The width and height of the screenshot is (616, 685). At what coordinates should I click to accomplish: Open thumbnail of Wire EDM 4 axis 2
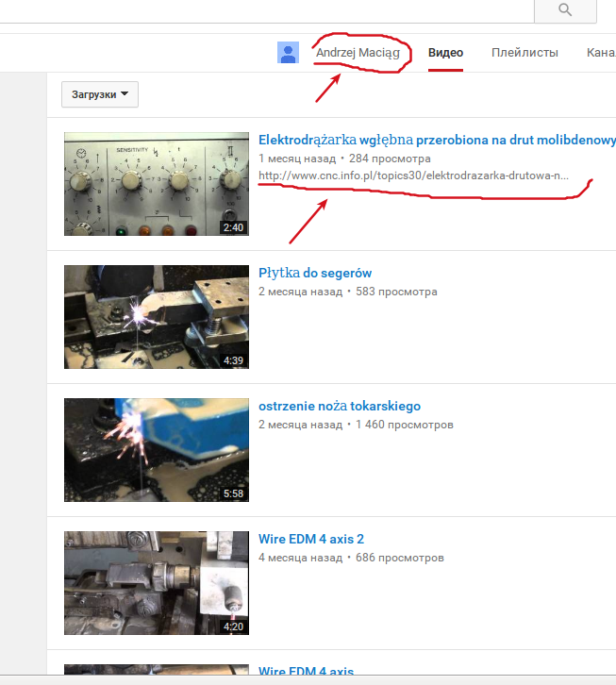point(157,583)
